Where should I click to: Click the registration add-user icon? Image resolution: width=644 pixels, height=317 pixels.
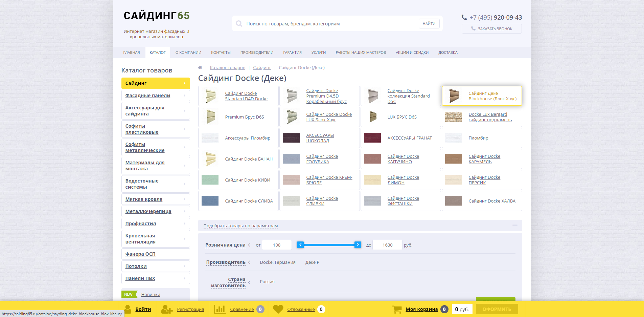(x=166, y=309)
